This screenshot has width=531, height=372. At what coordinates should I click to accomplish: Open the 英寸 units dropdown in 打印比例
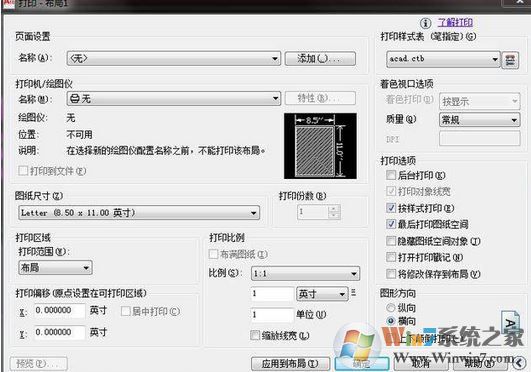click(x=322, y=294)
